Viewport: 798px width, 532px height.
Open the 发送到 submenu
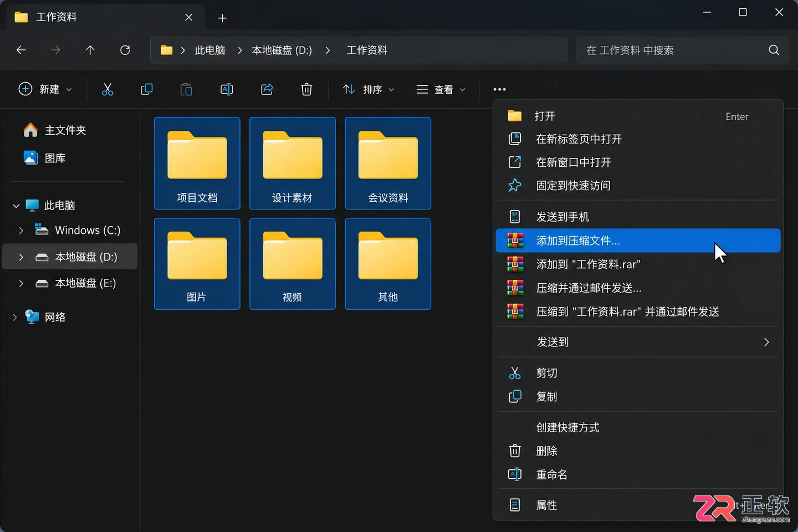[638, 342]
